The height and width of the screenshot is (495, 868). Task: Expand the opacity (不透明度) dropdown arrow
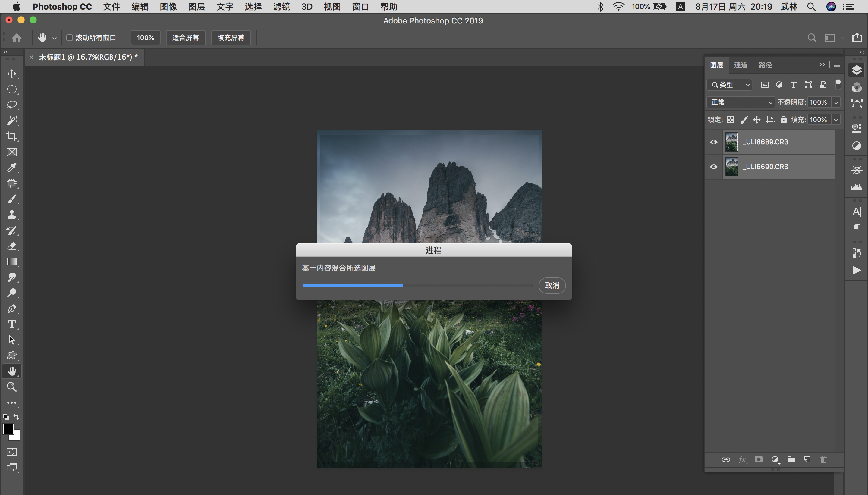point(836,102)
